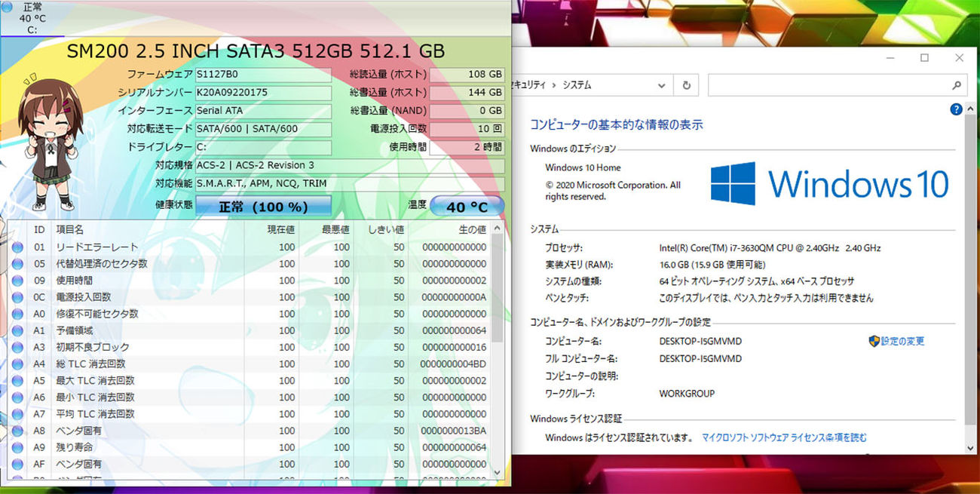Maximize the System window

[x=924, y=58]
